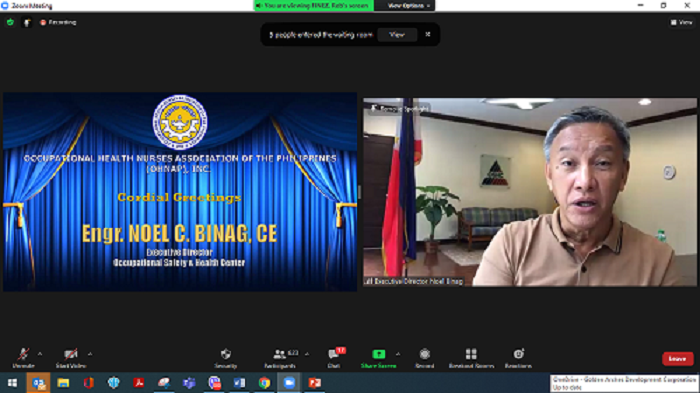Image resolution: width=700 pixels, height=393 pixels.
Task: Expand the arrow next to Share Screen
Action: click(x=398, y=354)
